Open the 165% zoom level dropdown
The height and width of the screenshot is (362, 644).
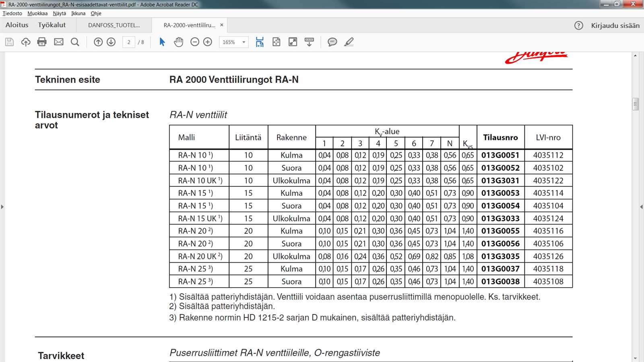(x=234, y=42)
